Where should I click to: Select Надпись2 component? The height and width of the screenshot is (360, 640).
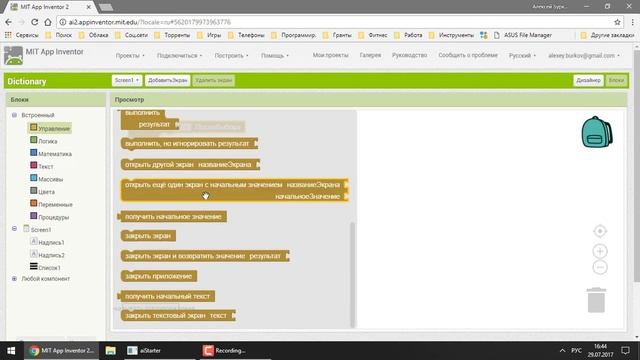(x=47, y=255)
